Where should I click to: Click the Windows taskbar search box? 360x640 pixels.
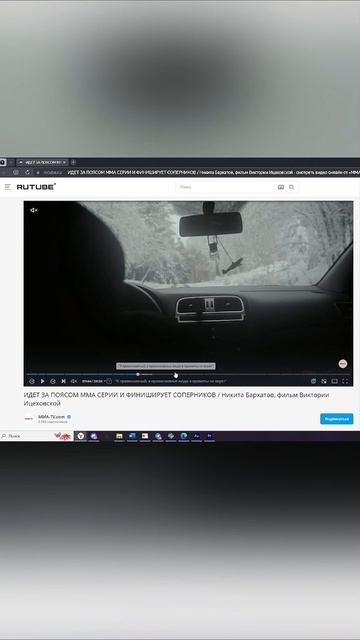(37, 436)
